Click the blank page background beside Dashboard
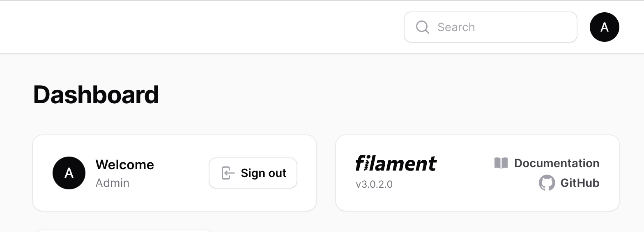 (x=370, y=95)
